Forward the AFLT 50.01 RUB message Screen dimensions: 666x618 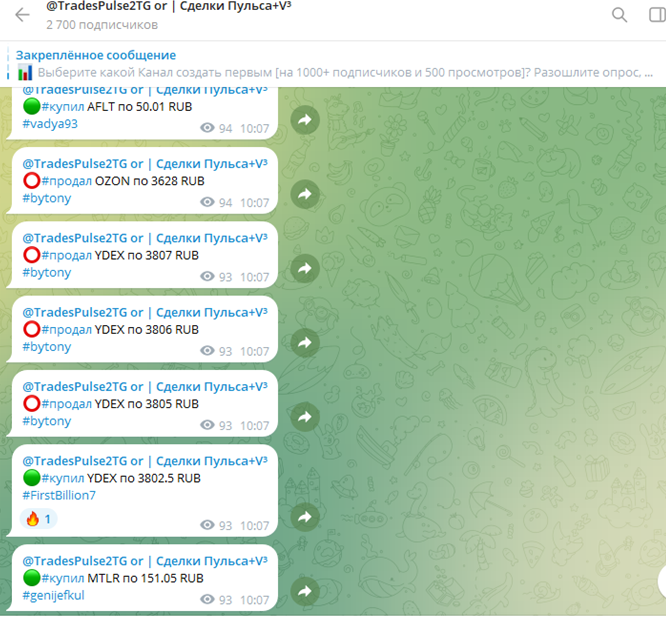point(305,120)
